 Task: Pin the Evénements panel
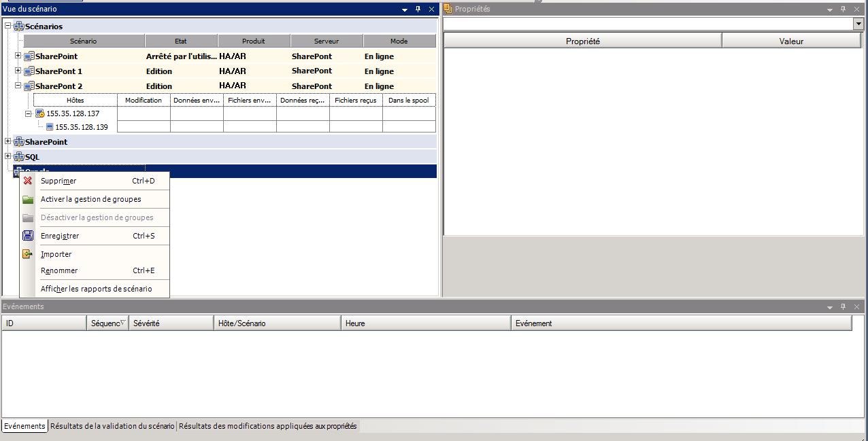844,307
